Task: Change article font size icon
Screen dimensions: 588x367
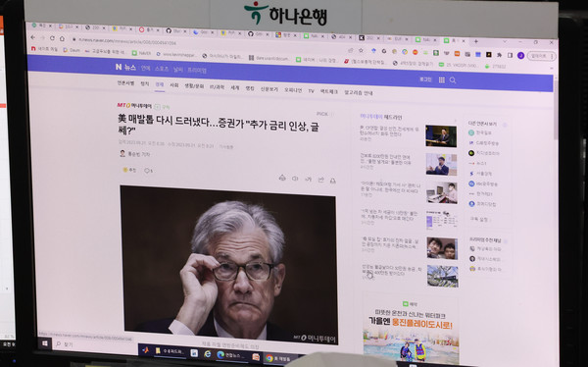Action: tap(309, 180)
